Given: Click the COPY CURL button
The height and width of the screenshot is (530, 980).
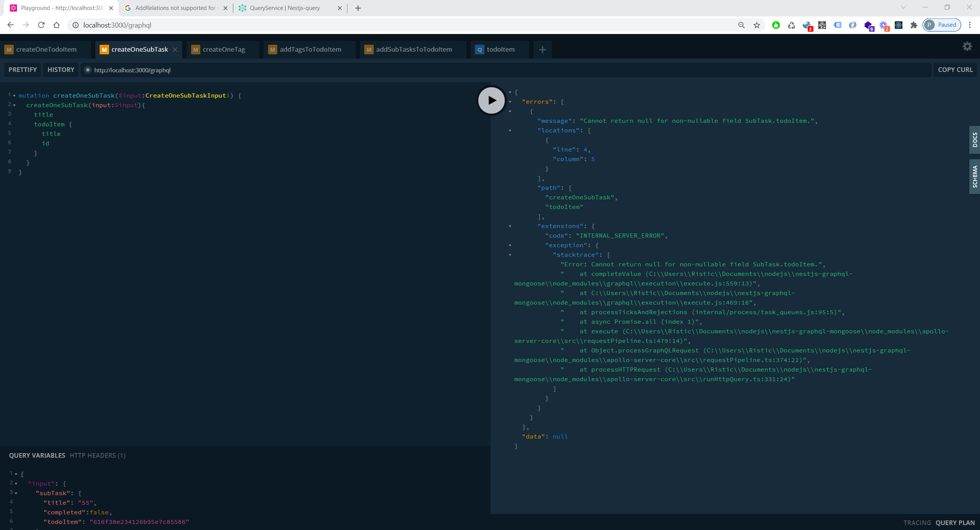Looking at the screenshot, I should pyautogui.click(x=955, y=70).
